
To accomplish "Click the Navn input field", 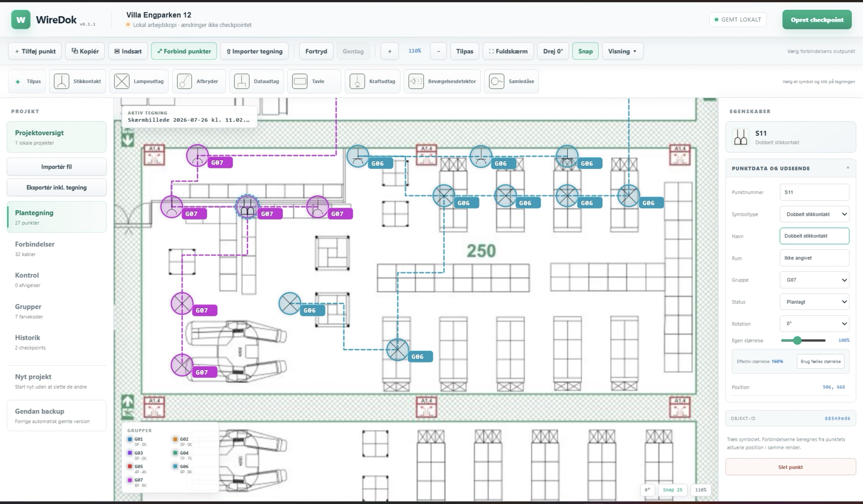I will tap(814, 236).
